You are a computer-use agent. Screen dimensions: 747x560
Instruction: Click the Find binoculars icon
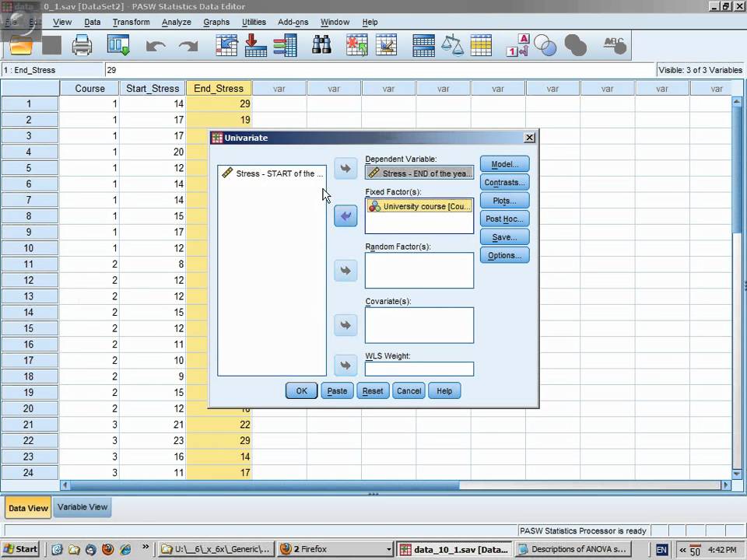pos(321,46)
